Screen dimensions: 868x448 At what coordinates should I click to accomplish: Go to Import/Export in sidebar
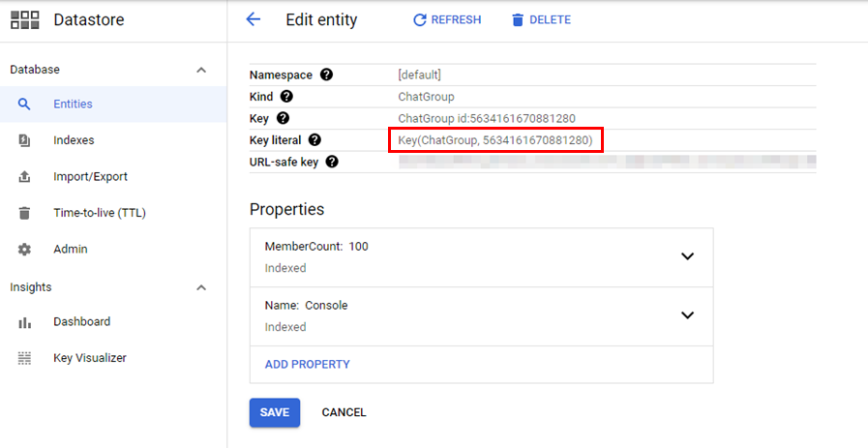click(90, 176)
